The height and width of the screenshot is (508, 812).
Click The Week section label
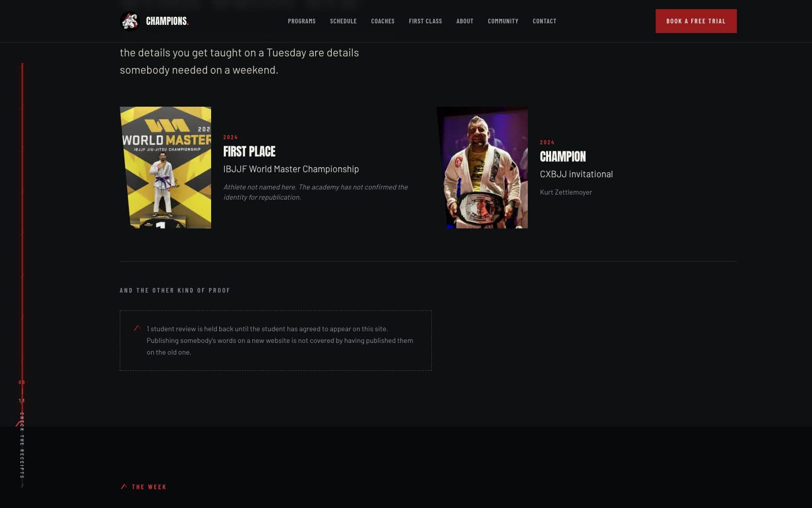pos(149,487)
